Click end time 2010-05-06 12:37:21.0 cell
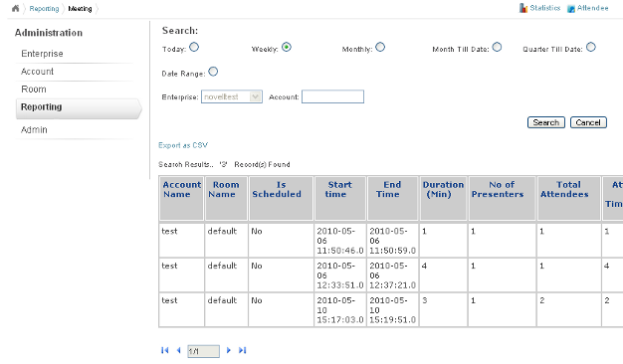 pyautogui.click(x=392, y=275)
